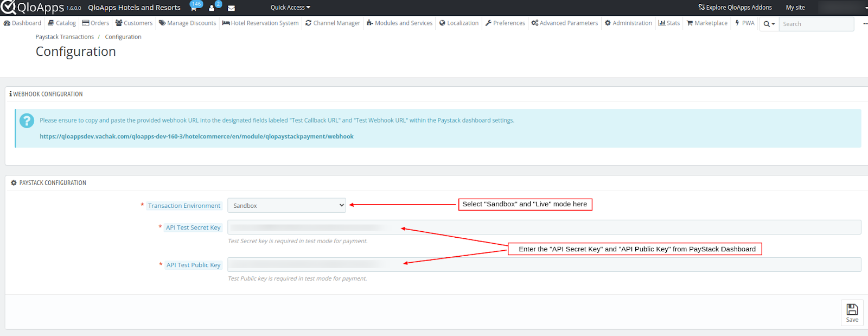Click the API Test Secret Key field
868x336 pixels.
pos(544,227)
